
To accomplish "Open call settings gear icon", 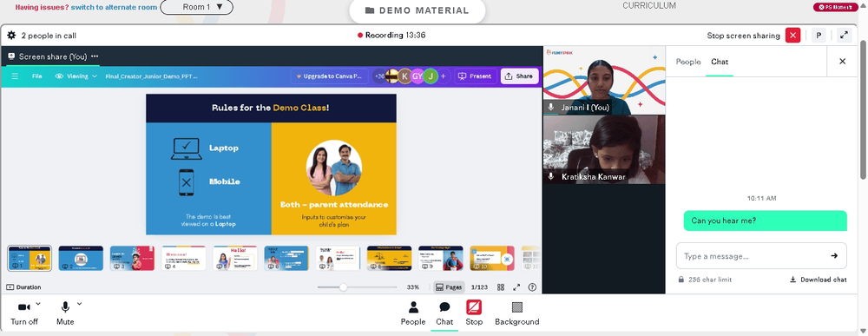I will 11,36.
